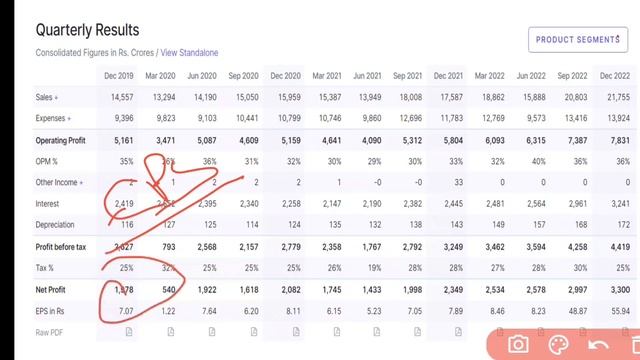This screenshot has height=360, width=640.
Task: Click Net Profit value 3,300
Action: 620,290
